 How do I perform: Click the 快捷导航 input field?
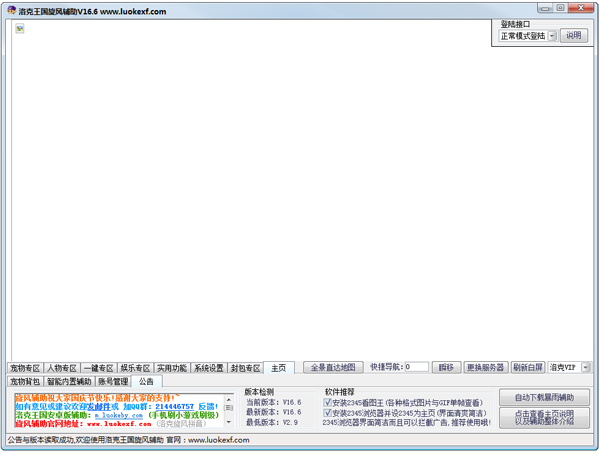(x=416, y=367)
